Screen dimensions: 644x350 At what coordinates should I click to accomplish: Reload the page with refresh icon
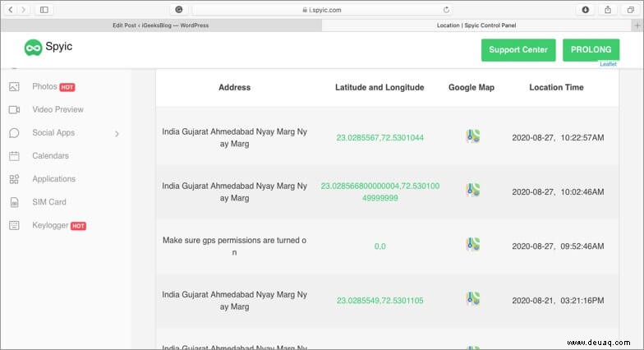tap(446, 10)
